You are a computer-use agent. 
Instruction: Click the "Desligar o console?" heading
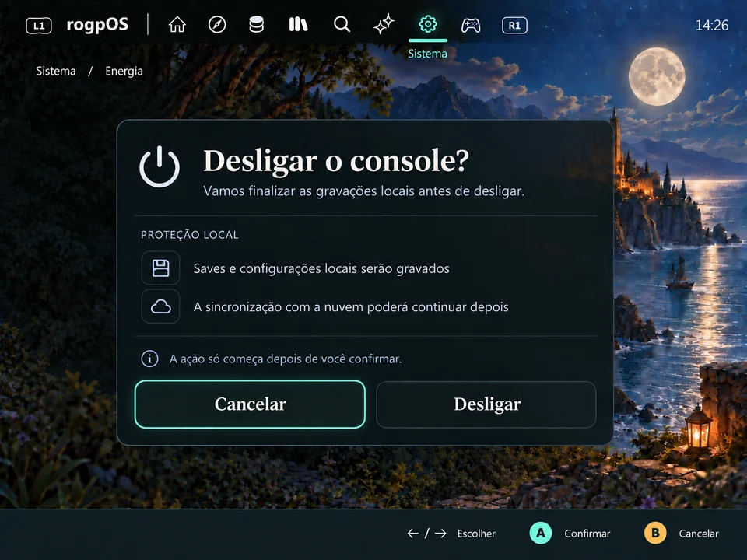336,160
